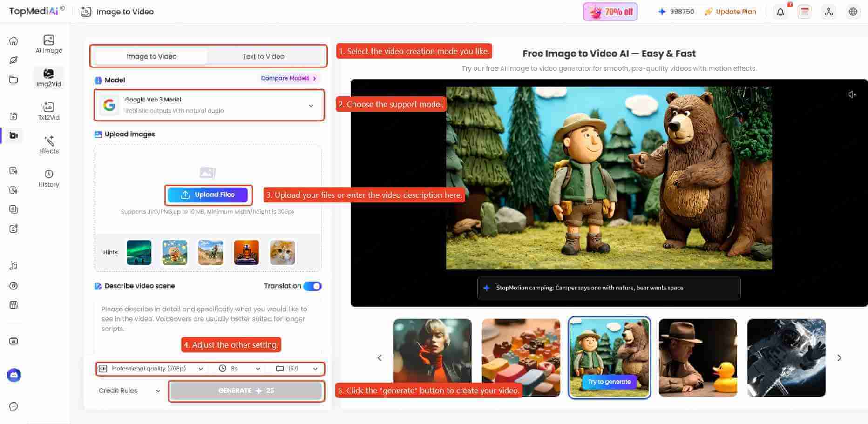View the generation History

pyautogui.click(x=48, y=178)
